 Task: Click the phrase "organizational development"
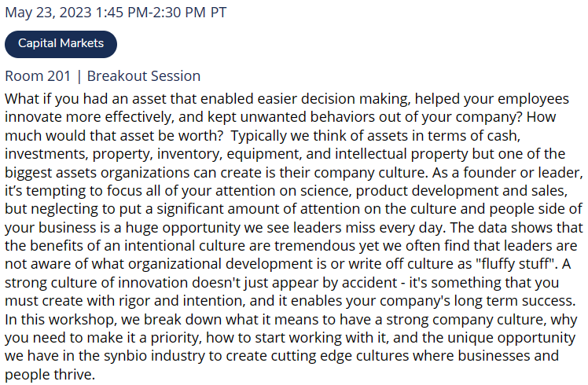tap(220, 264)
